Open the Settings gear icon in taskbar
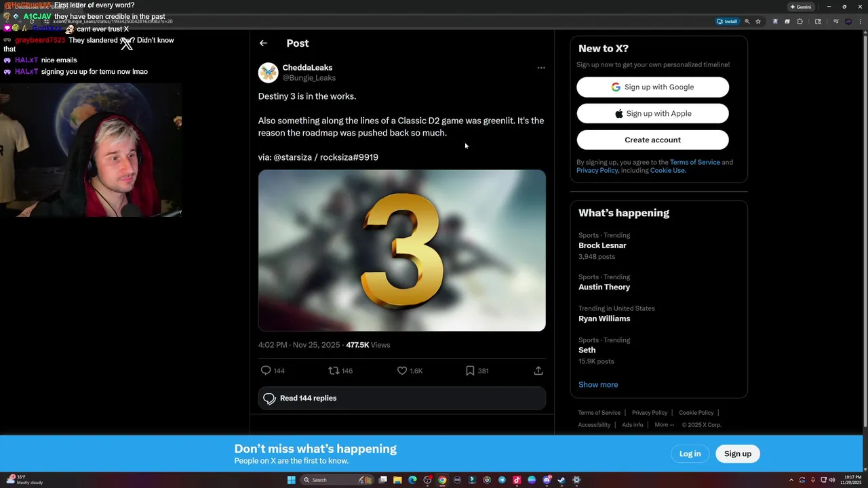Image resolution: width=868 pixels, height=488 pixels. (576, 480)
